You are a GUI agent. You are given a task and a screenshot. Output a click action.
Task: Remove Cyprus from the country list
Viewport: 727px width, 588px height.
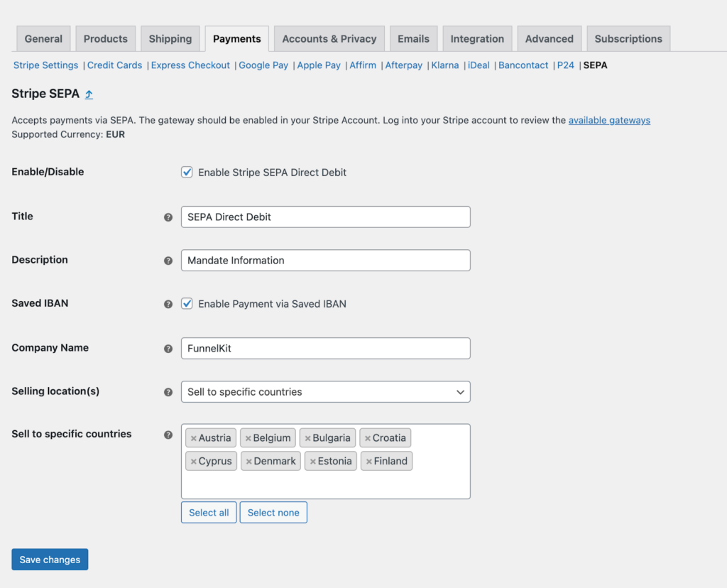(192, 460)
